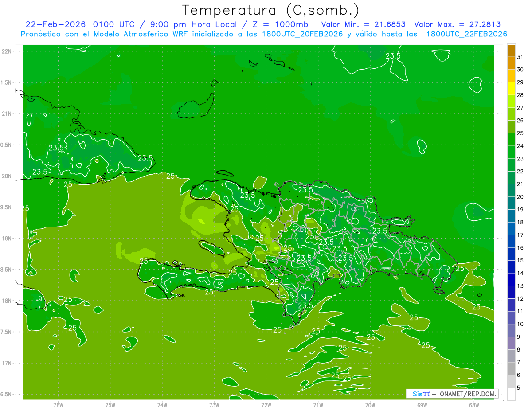
Task: Click the title "Temperatura (C,somb.)"
Action: click(x=271, y=10)
